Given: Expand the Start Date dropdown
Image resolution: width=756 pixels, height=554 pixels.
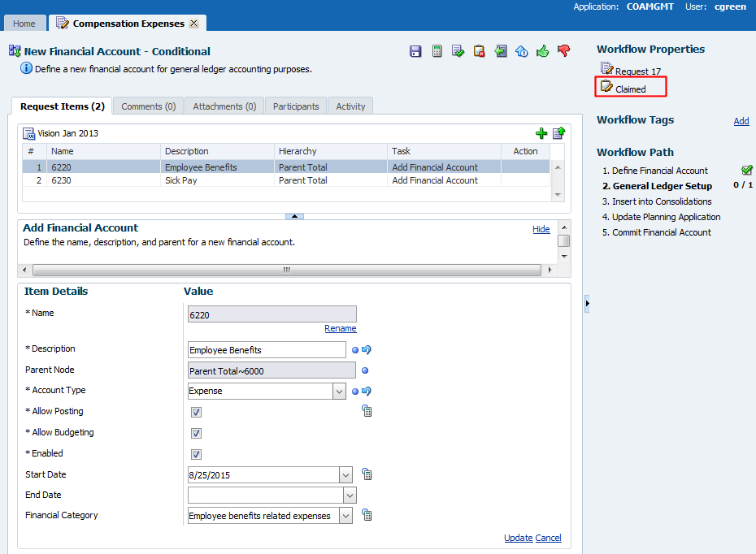Looking at the screenshot, I should 346,474.
